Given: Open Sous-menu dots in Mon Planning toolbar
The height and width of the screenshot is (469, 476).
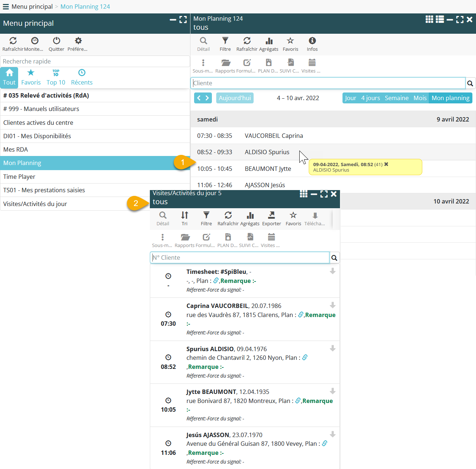Looking at the screenshot, I should (203, 63).
